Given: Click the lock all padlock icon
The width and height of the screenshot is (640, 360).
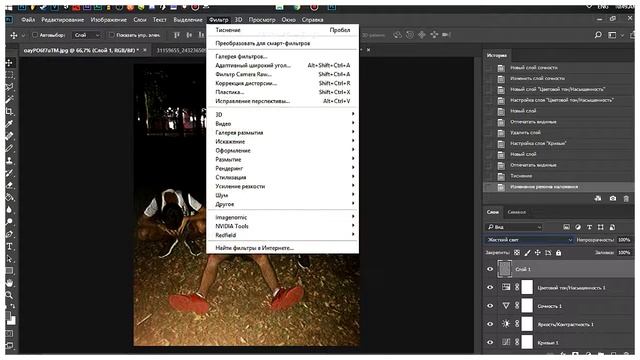Looking at the screenshot, I should click(558, 253).
